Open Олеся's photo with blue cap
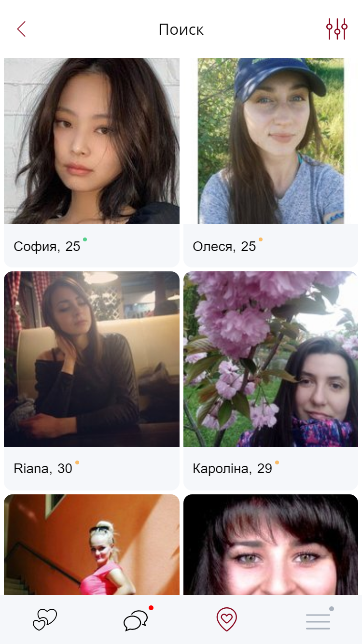The height and width of the screenshot is (644, 362). point(271,141)
